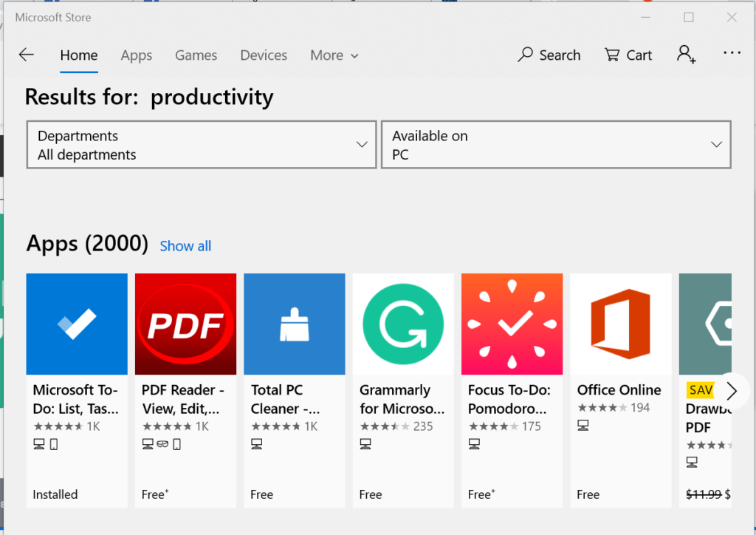Go to the Devices tab

[x=264, y=55]
